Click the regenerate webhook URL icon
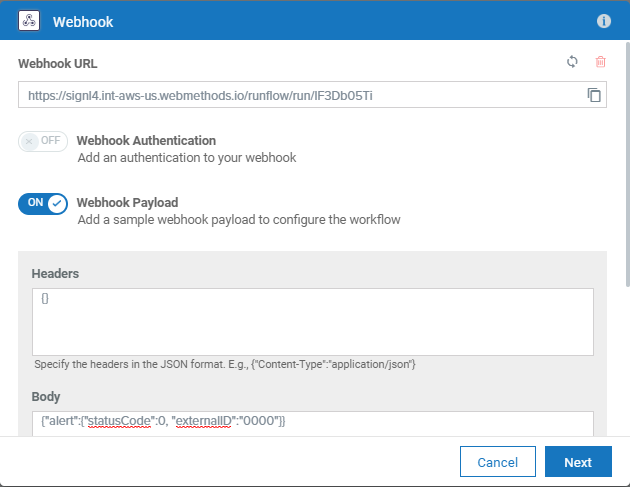 click(572, 62)
